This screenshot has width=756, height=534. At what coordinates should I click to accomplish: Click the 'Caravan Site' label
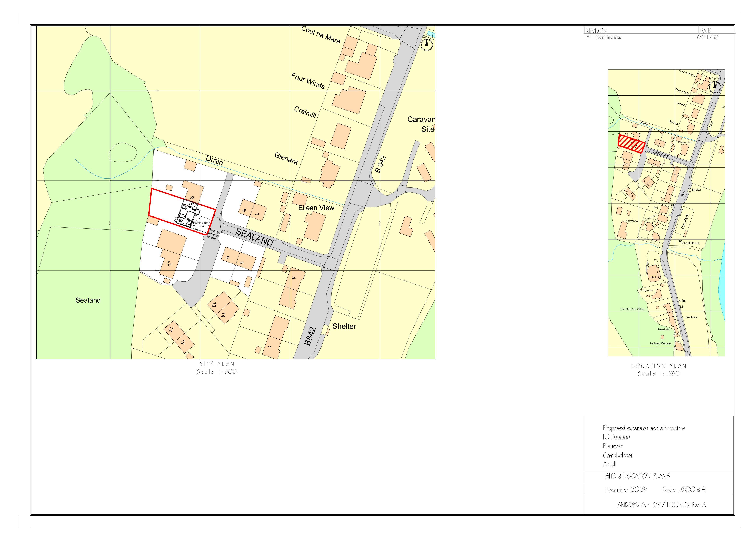421,124
